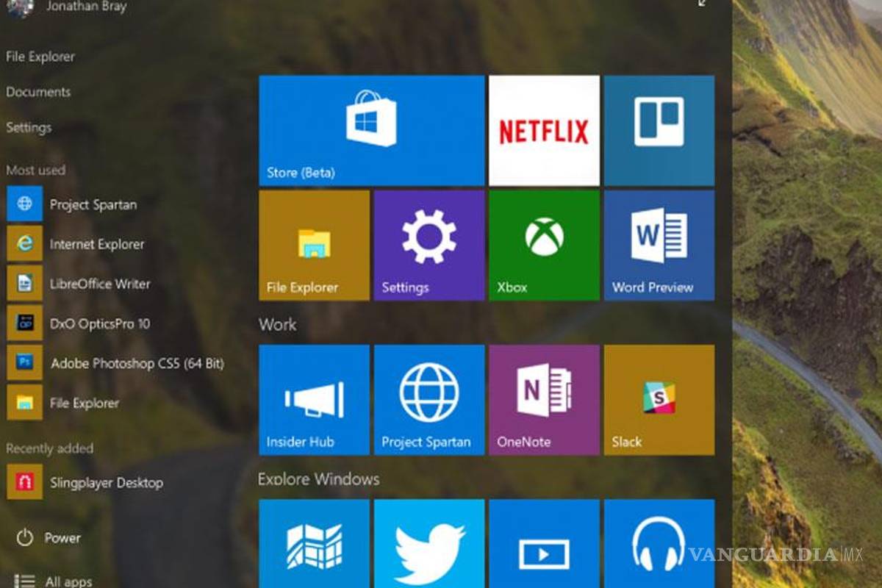Launch Netflix from its tile

[544, 129]
